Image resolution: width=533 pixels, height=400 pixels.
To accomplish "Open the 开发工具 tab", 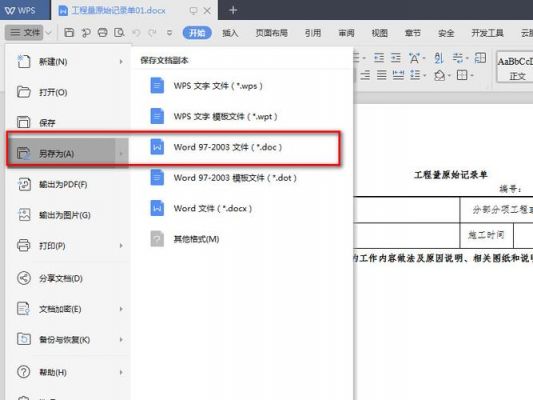I will click(487, 33).
